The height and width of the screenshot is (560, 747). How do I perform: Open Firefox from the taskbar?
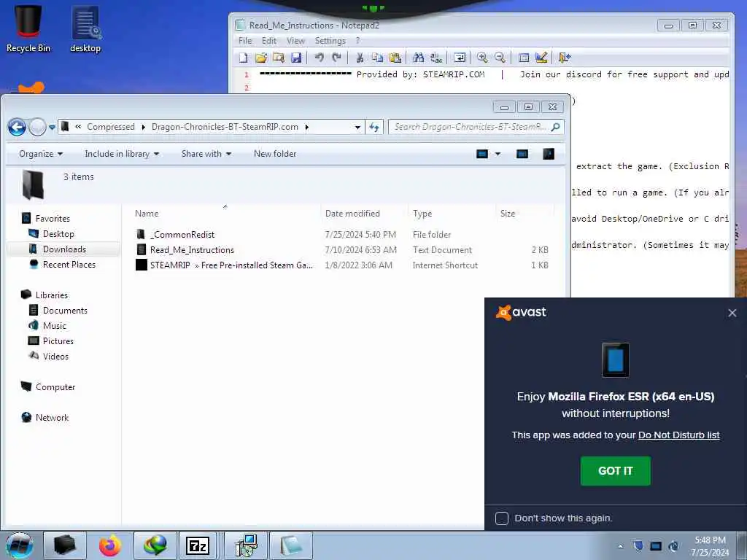[110, 545]
